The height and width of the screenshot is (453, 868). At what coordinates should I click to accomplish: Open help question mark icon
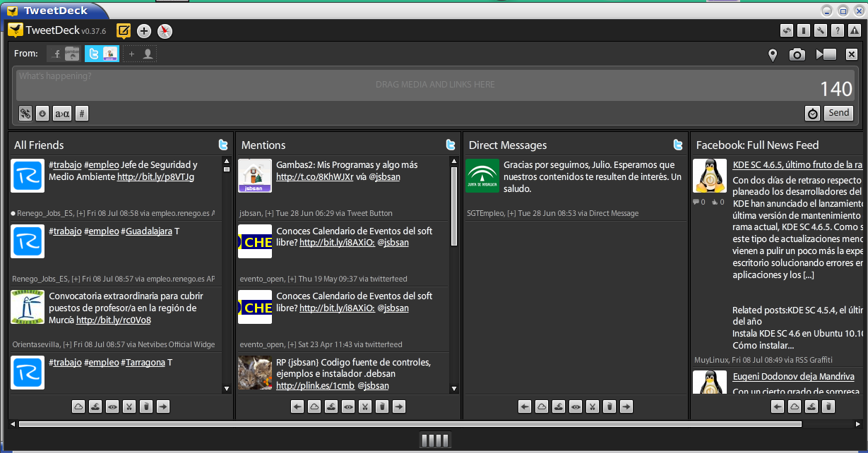[837, 30]
